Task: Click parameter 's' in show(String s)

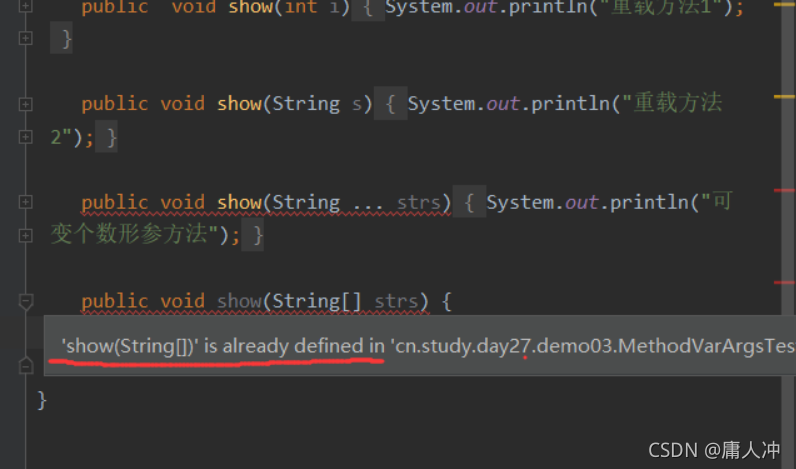Action: (x=357, y=104)
